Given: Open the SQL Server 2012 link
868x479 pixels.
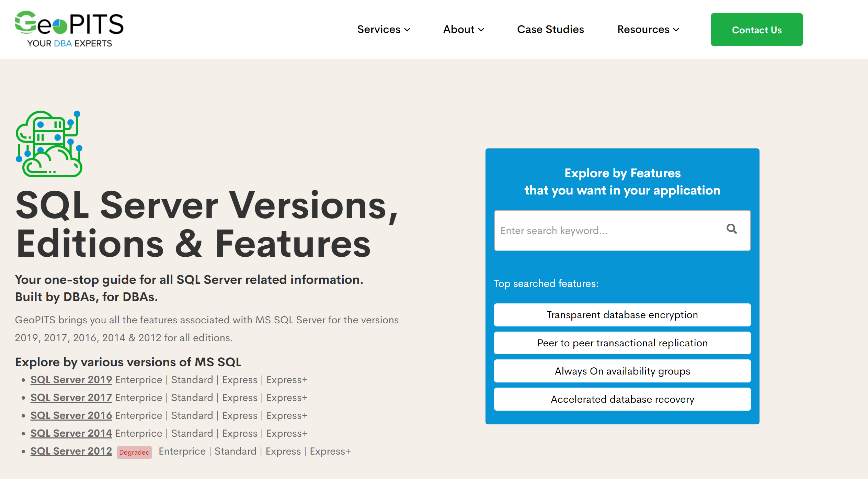Looking at the screenshot, I should click(x=71, y=451).
